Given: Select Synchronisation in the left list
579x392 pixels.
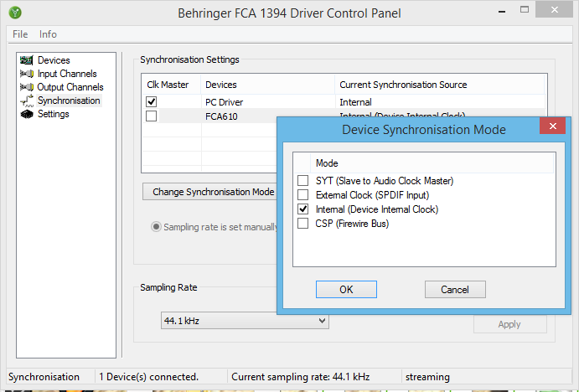Looking at the screenshot, I should (69, 101).
